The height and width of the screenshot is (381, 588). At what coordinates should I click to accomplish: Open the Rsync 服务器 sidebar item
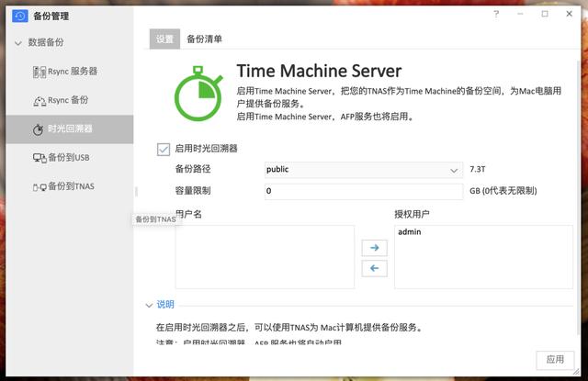click(x=70, y=72)
